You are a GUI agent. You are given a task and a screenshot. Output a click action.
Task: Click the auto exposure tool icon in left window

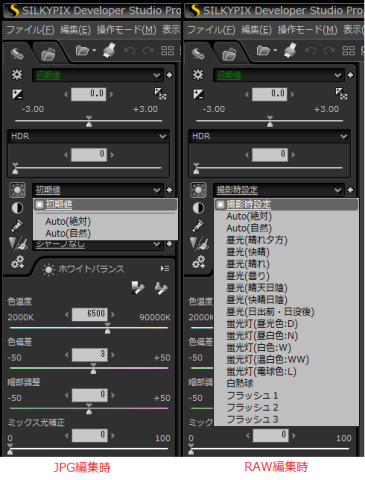point(160,94)
